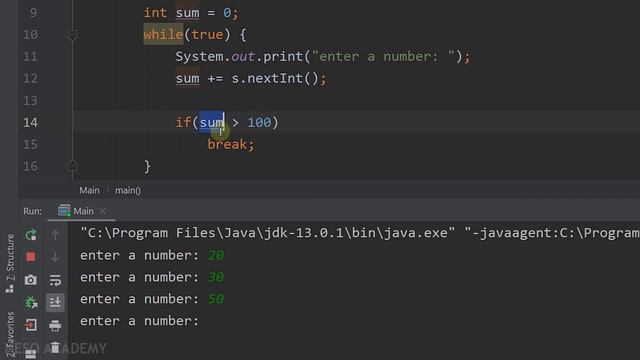
Task: Close the Main run tab
Action: click(102, 211)
